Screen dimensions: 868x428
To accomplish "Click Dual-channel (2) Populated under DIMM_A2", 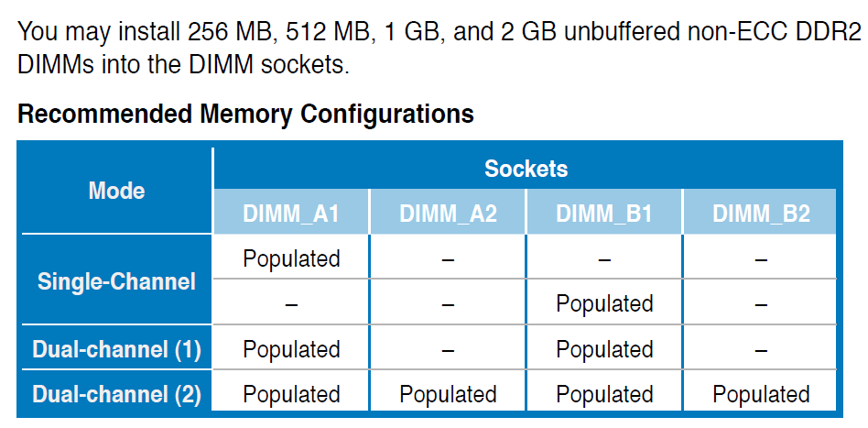I will [448, 395].
